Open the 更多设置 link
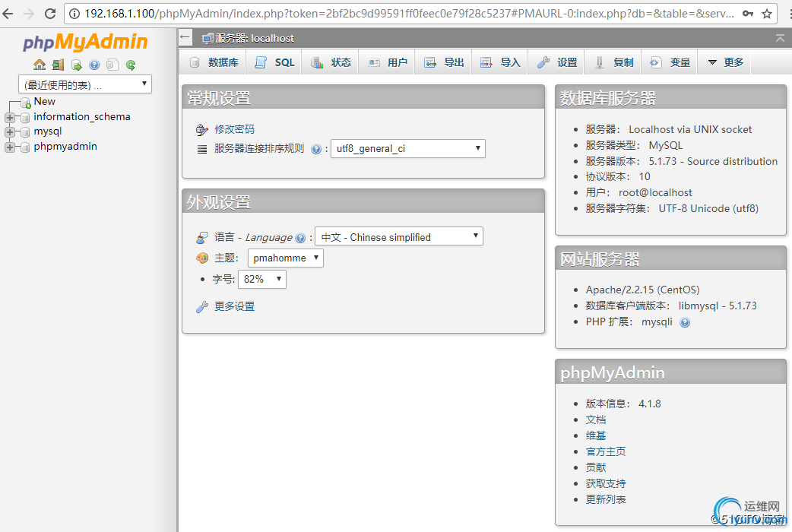The image size is (792, 532). point(234,307)
